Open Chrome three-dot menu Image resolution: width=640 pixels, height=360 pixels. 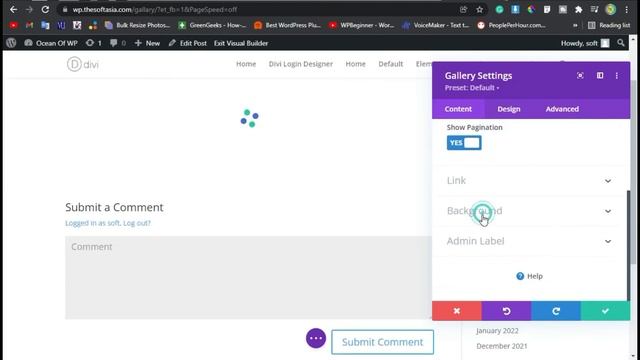626,9
